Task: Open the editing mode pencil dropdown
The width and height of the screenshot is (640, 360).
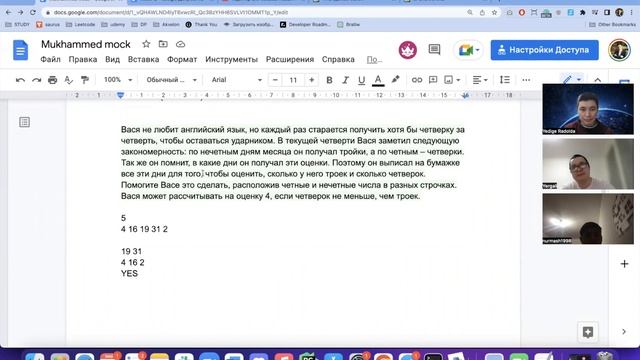Action: (571, 80)
